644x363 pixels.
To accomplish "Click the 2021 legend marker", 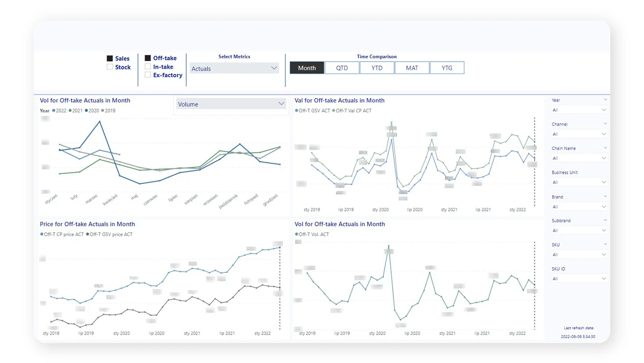I will point(70,111).
